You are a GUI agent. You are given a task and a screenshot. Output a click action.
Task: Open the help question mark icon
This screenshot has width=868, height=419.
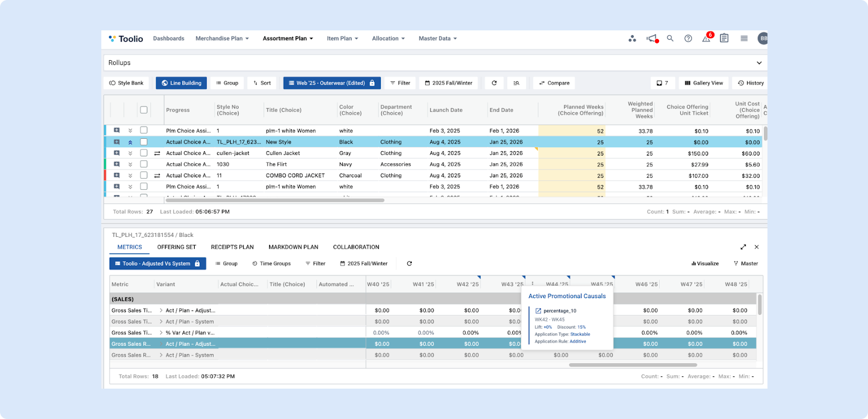tap(688, 38)
